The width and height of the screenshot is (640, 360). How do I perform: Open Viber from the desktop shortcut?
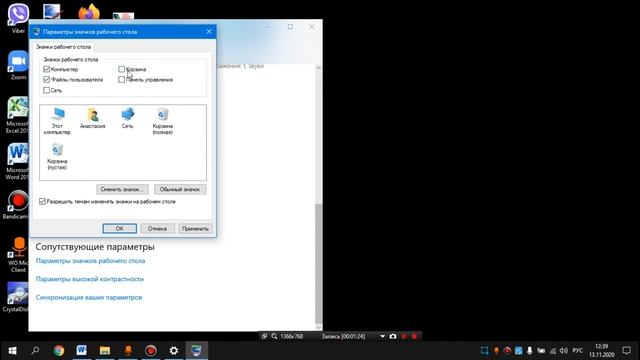pyautogui.click(x=18, y=18)
